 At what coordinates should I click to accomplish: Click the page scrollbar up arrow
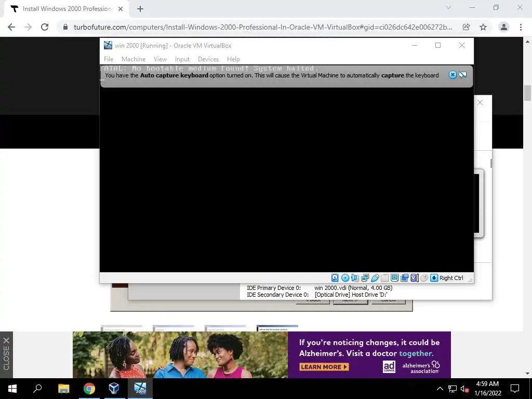pyautogui.click(x=527, y=42)
